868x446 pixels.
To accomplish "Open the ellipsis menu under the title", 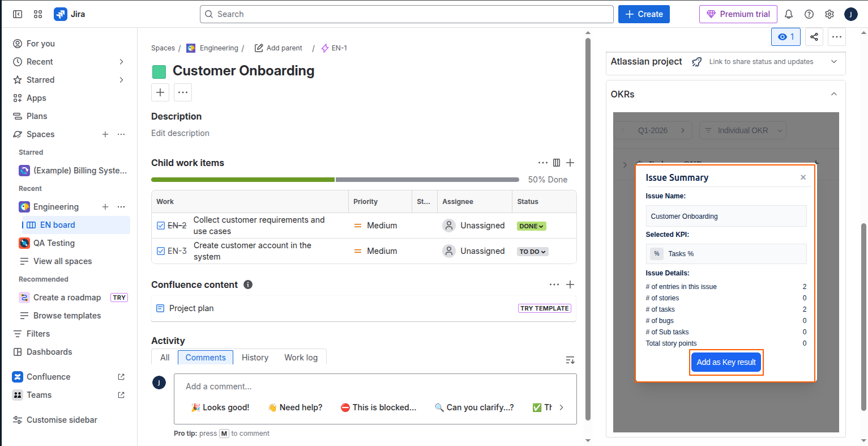I will (183, 92).
